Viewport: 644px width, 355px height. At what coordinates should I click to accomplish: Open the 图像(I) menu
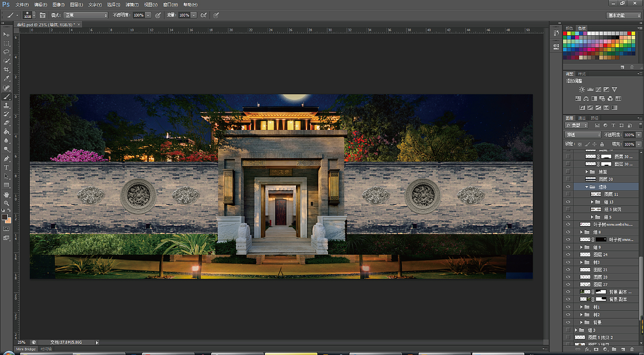tap(58, 5)
